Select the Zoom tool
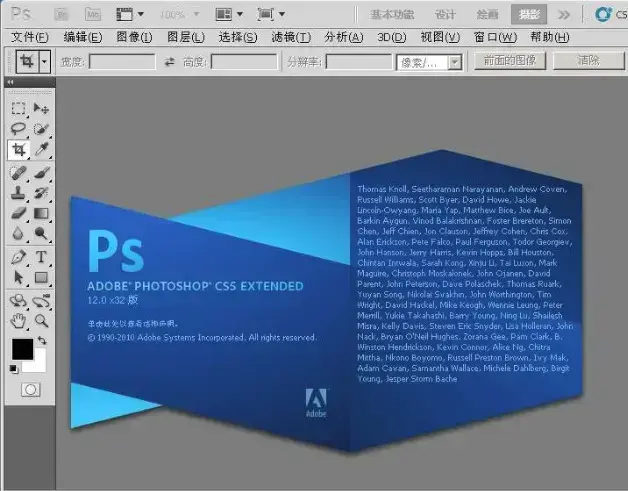This screenshot has height=491, width=628. pos(41,321)
